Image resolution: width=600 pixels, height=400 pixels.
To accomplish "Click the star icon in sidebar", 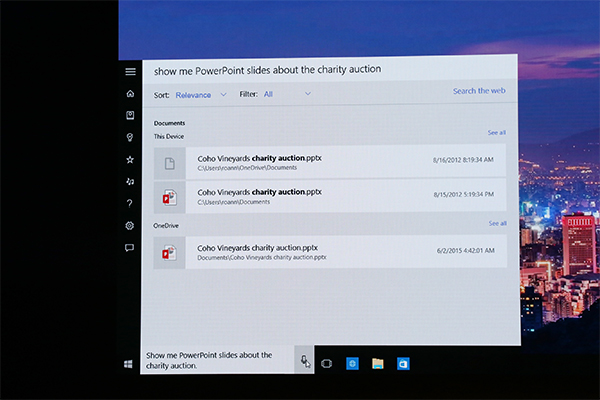I will point(130,159).
